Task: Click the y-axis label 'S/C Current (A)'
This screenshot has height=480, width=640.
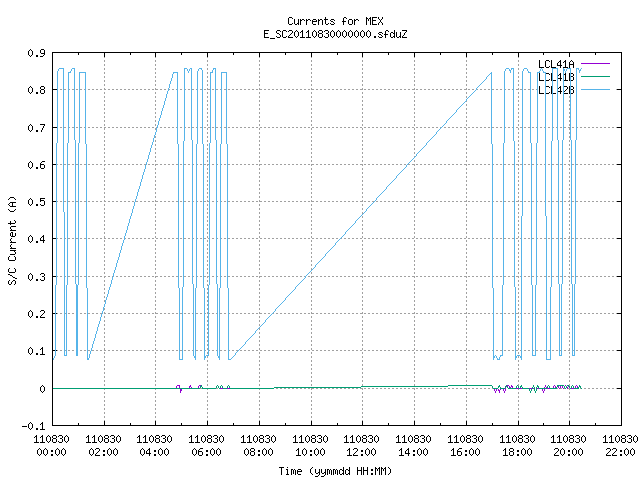Action: tap(13, 240)
